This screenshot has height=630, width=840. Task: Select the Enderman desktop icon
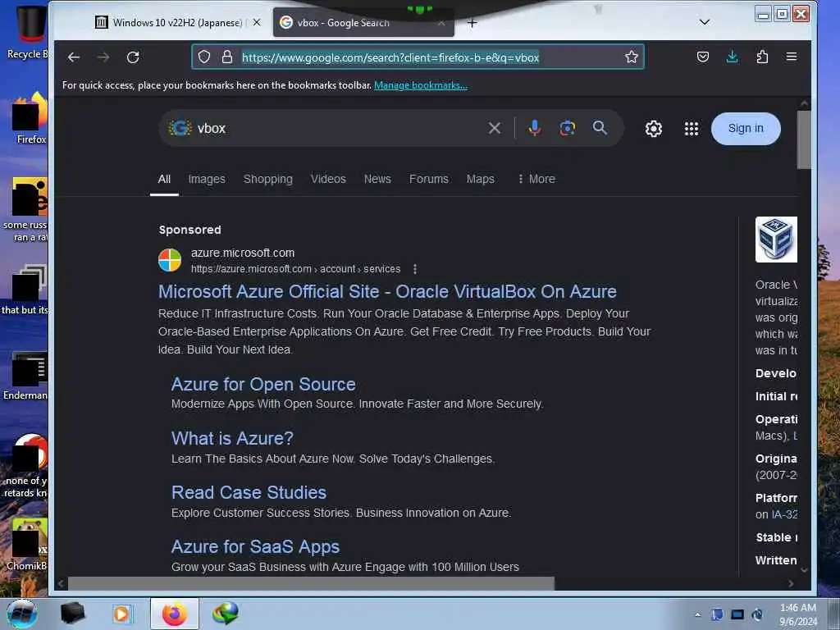25,375
